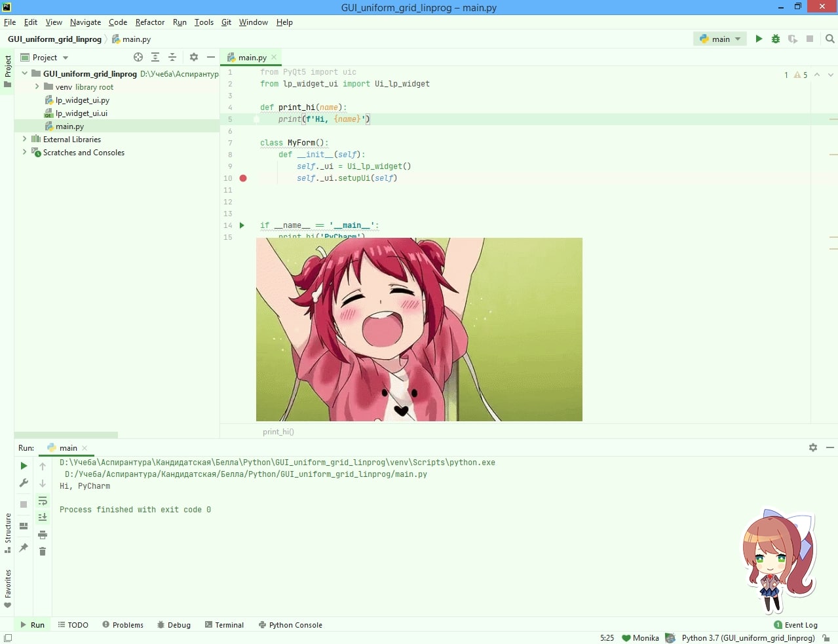Toggle soft-wrap in Run console
The image size is (838, 644).
pos(43,501)
